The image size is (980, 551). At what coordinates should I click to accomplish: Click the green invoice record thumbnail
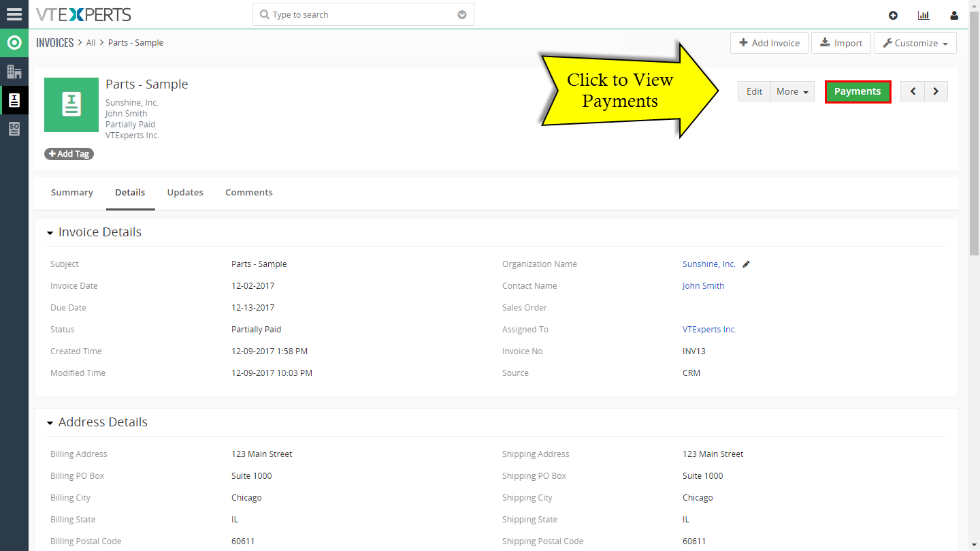point(71,105)
